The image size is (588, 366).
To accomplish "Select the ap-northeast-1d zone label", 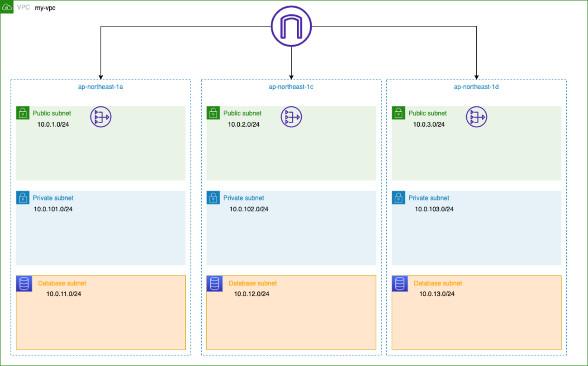I will point(476,87).
